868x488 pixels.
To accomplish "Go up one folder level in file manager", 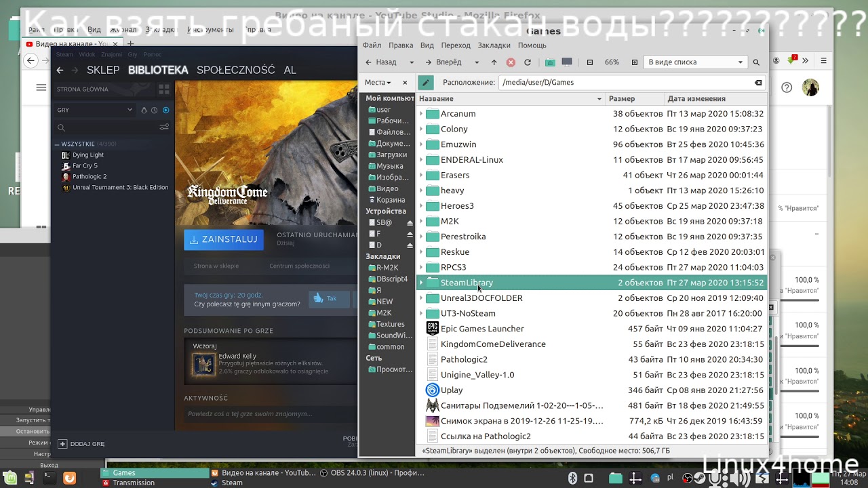I will [494, 62].
